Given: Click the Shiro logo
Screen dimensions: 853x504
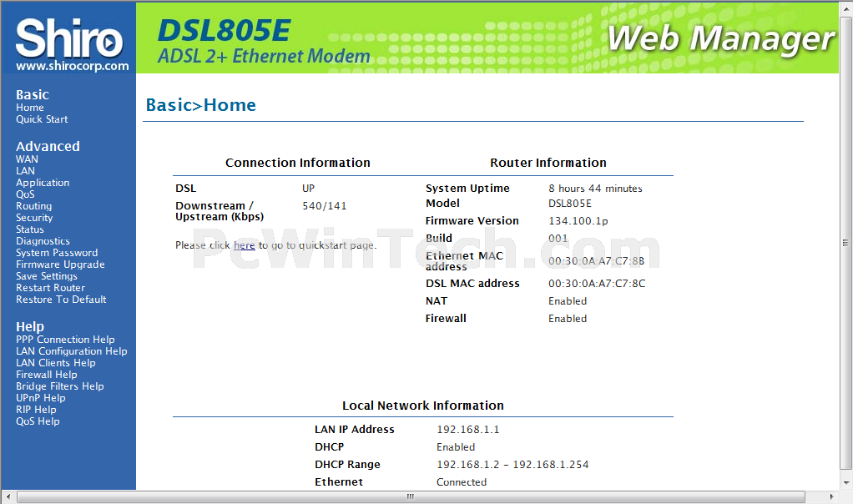Looking at the screenshot, I should coord(69,38).
